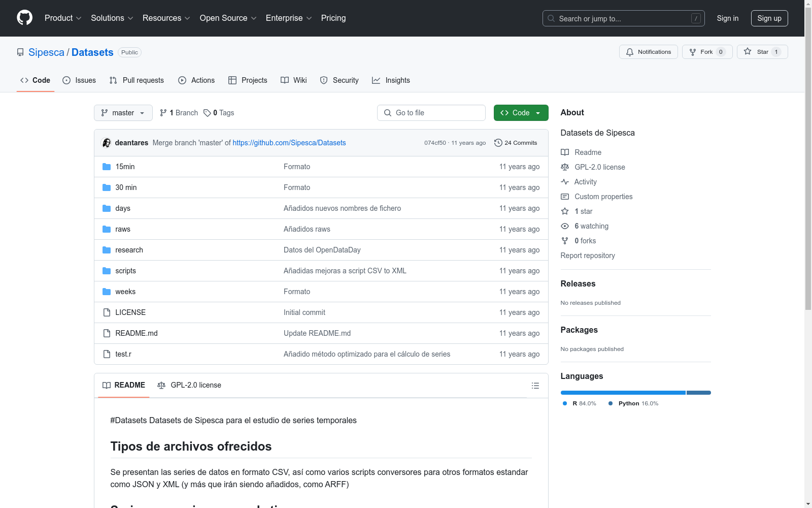
Task: Open the master branch selector
Action: [x=123, y=113]
